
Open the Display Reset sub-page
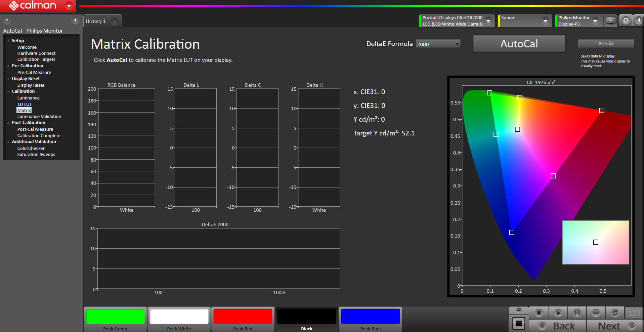tap(31, 85)
